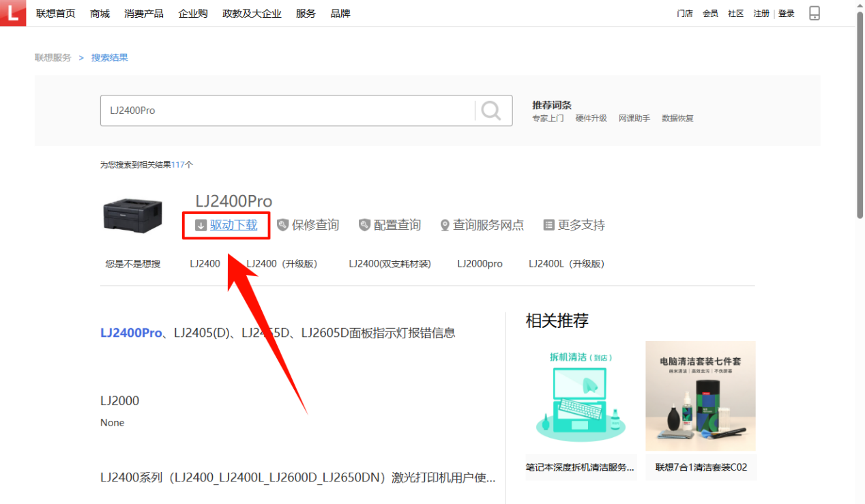Click the 配置查询 configuration query icon
The height and width of the screenshot is (504, 865).
click(x=364, y=224)
